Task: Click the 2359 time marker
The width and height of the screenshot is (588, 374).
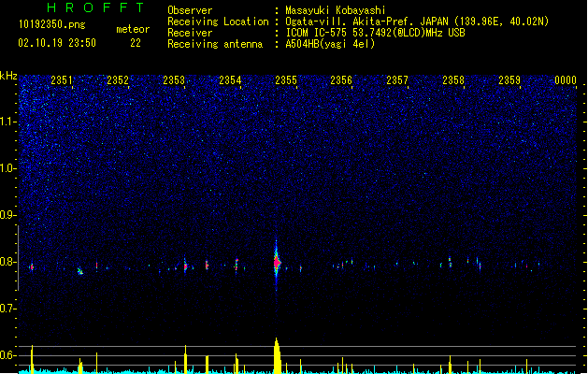Action: coord(509,80)
